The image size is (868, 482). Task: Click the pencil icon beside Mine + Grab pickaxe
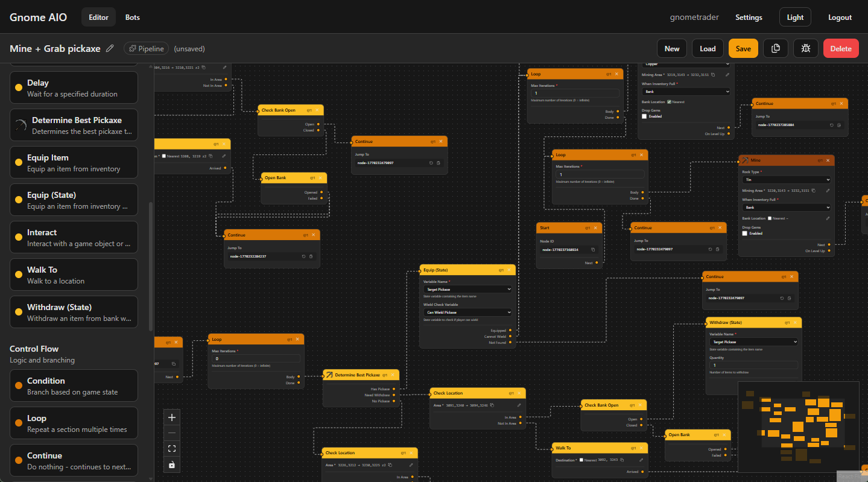tap(110, 48)
